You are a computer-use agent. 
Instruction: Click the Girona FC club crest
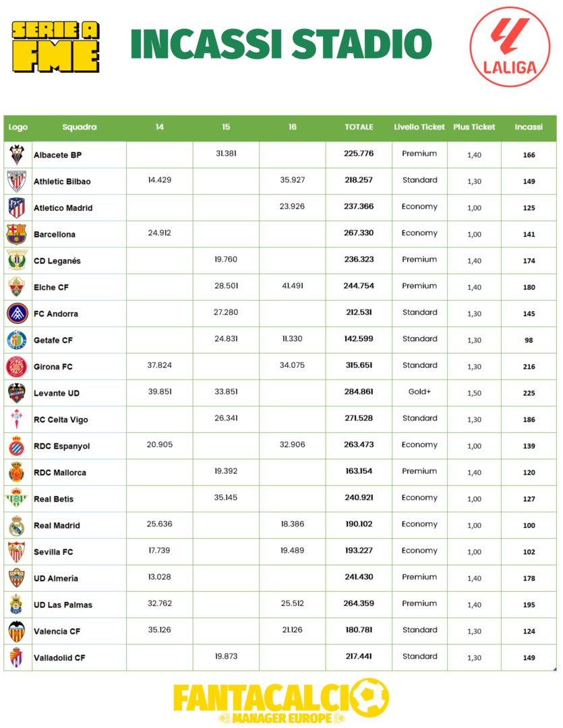pos(16,367)
